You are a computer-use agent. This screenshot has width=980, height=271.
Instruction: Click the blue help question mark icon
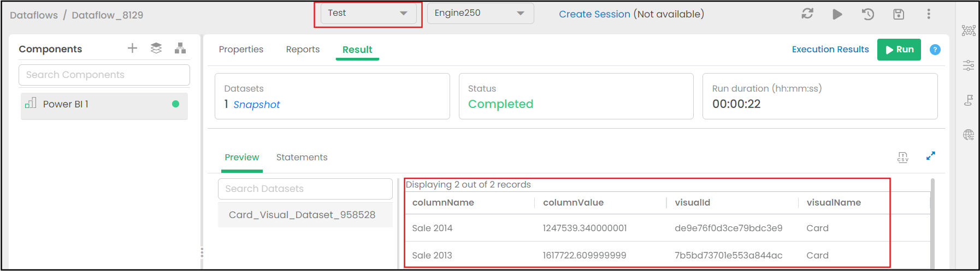pos(935,50)
